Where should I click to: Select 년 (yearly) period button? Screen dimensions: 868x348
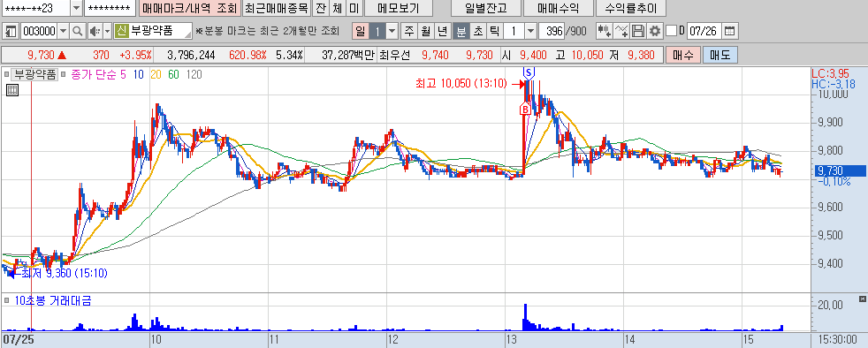(x=442, y=31)
